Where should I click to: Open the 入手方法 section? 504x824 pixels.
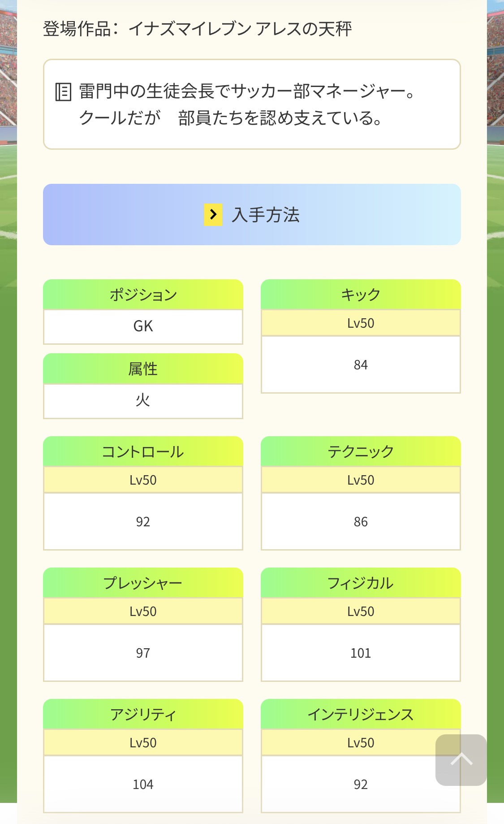click(x=252, y=215)
